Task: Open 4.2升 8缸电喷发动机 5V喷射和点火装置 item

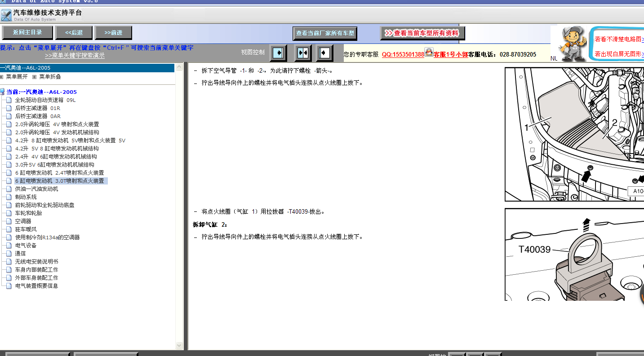Action: (70, 141)
